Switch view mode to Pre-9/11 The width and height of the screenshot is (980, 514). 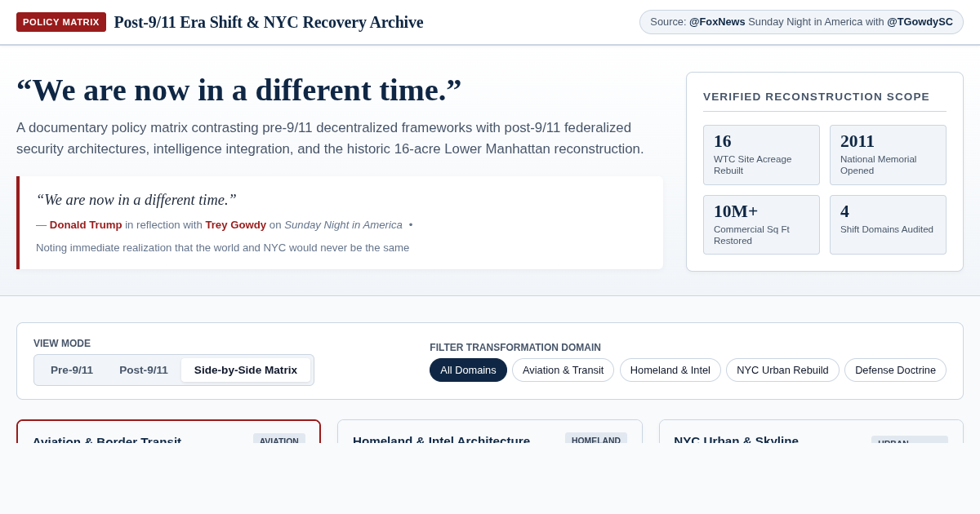pyautogui.click(x=72, y=370)
